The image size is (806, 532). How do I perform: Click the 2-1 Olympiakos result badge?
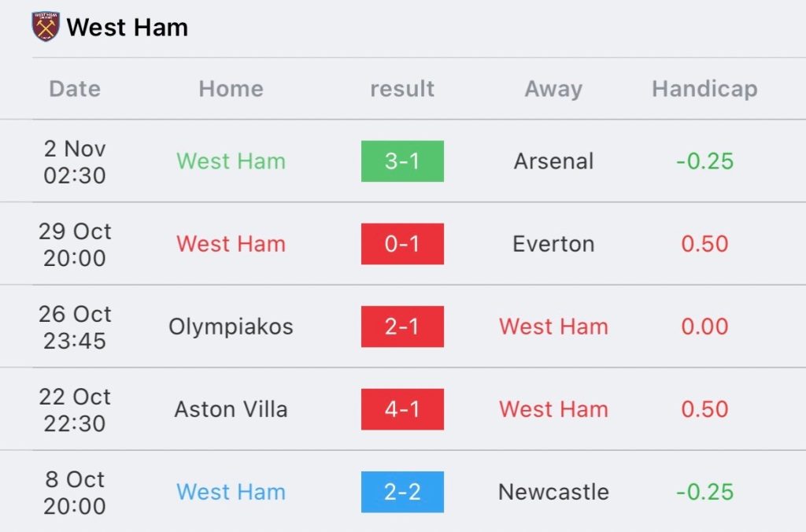(402, 327)
